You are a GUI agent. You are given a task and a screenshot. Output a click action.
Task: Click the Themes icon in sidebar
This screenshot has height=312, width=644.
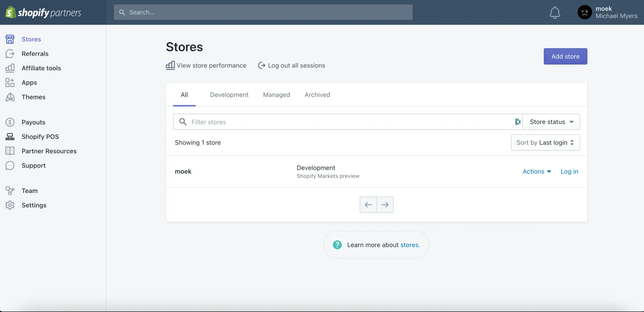coord(10,97)
